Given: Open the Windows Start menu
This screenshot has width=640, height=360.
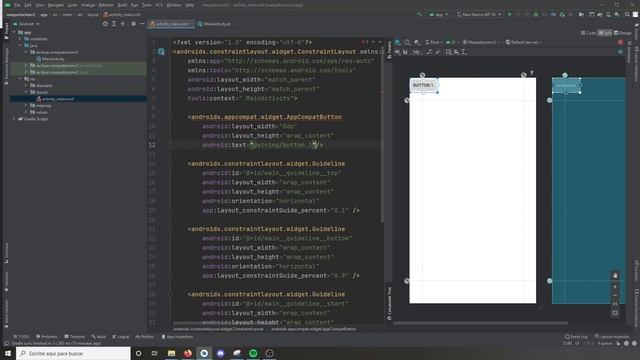Looking at the screenshot, I should [x=8, y=353].
